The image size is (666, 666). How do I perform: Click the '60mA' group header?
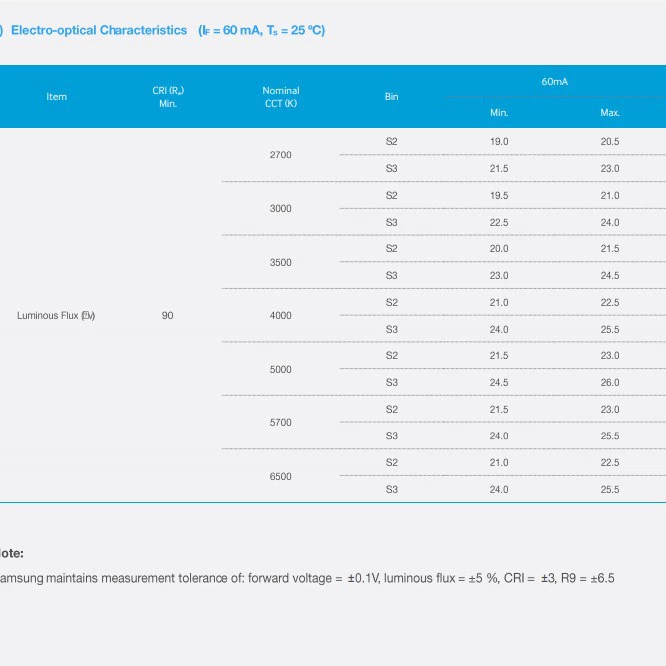click(x=554, y=82)
